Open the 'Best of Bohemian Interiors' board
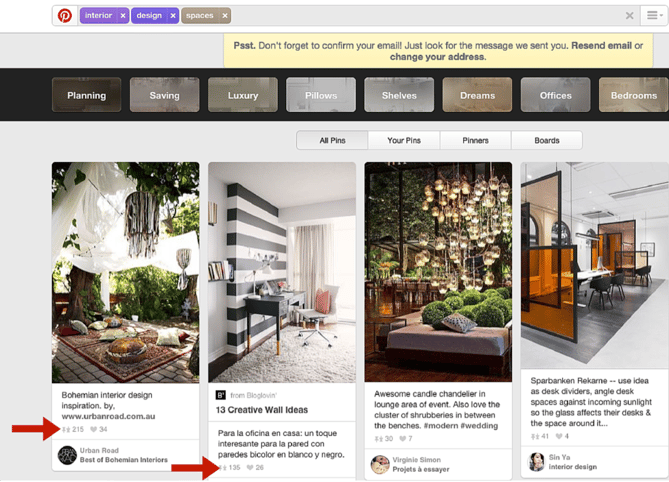This screenshot has width=669, height=482. tap(124, 460)
